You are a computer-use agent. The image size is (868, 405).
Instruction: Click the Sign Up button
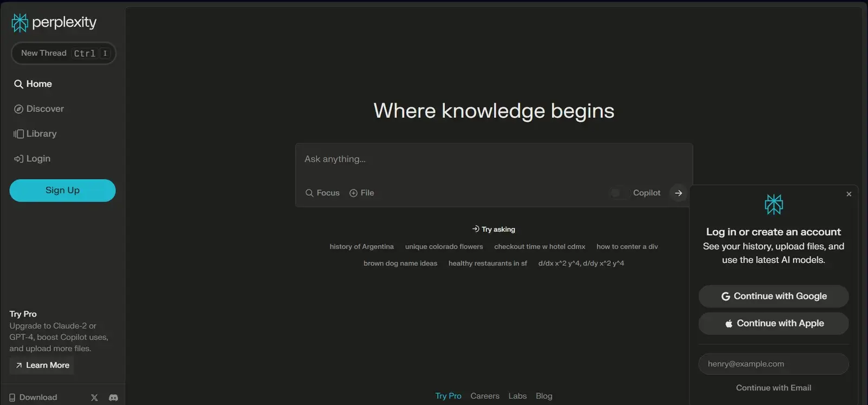[62, 191]
